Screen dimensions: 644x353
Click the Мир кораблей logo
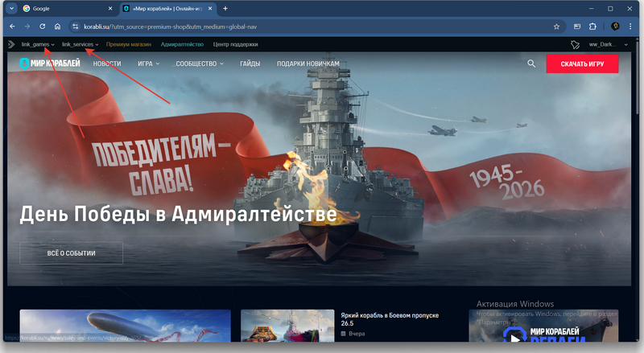[50, 64]
